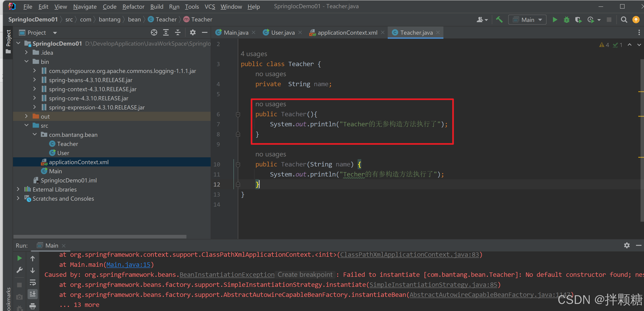644x311 pixels.
Task: Collapse the bin folder
Action: 26,62
